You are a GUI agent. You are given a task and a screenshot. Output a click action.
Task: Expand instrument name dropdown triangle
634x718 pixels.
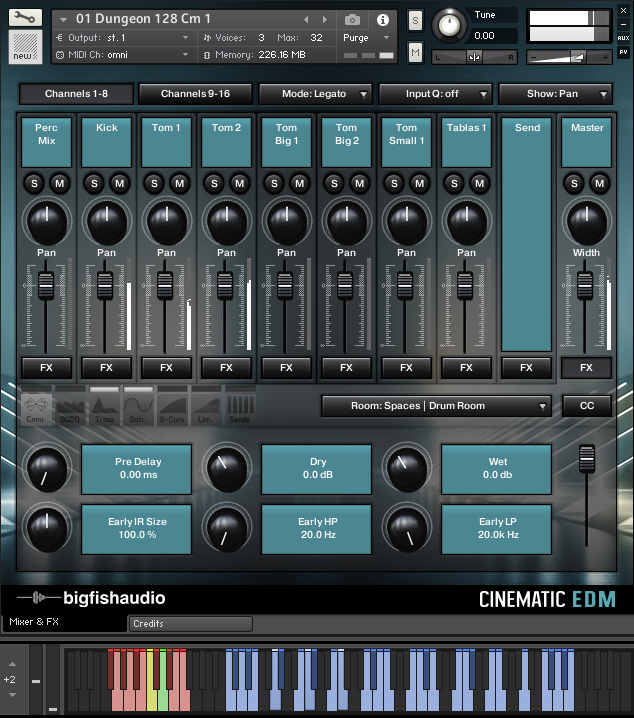pos(64,20)
